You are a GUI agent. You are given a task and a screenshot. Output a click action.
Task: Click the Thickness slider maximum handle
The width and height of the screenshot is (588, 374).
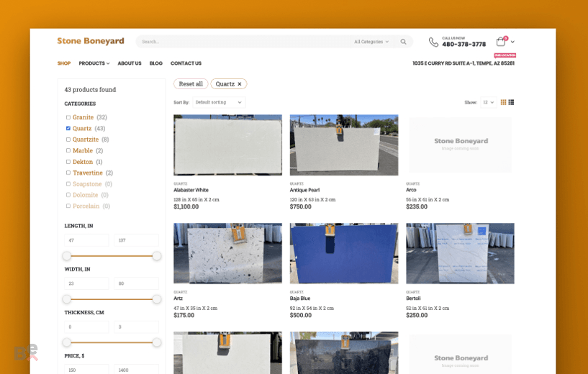pyautogui.click(x=157, y=342)
